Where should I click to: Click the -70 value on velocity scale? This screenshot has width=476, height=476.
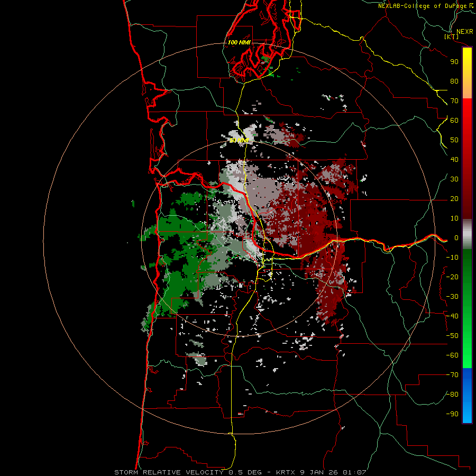(452, 375)
